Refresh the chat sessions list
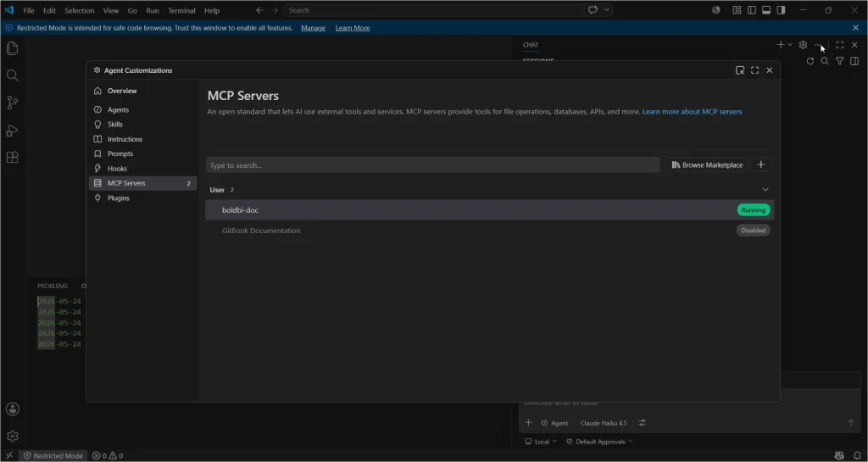868x462 pixels. point(810,61)
